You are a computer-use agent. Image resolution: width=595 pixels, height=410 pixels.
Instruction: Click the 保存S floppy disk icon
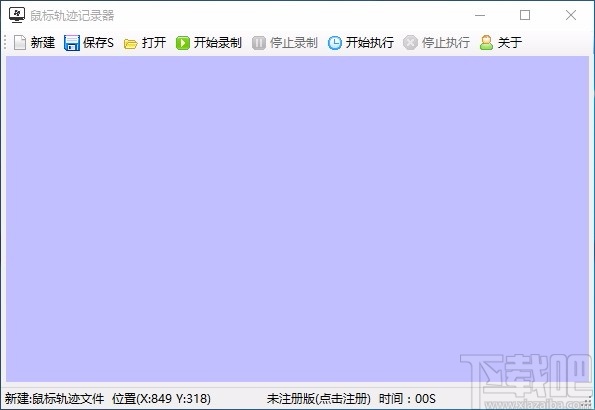(x=72, y=43)
